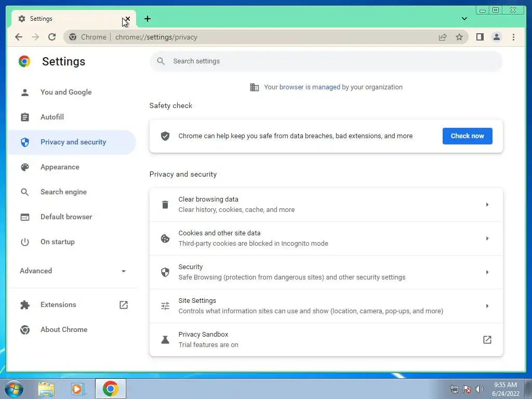Screen dimensions: 532x399
Task: Click the Extensions external link icon
Action: (x=124, y=304)
